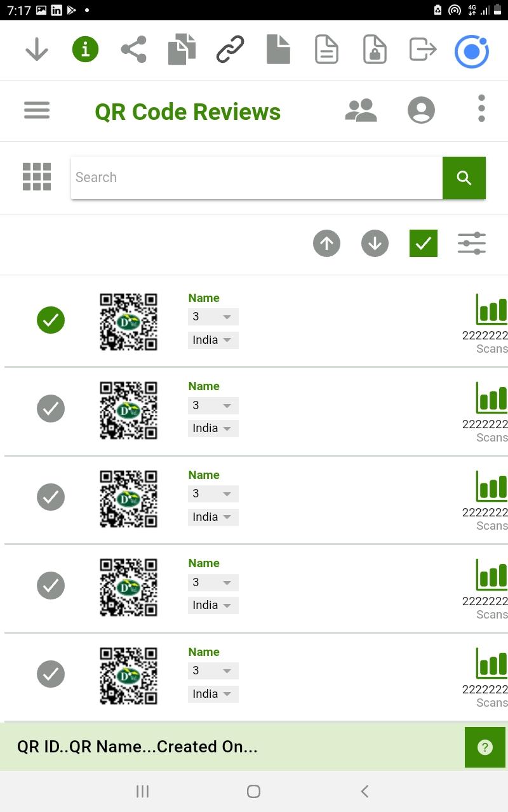
Task: Open the hamburger navigation menu
Action: [37, 110]
